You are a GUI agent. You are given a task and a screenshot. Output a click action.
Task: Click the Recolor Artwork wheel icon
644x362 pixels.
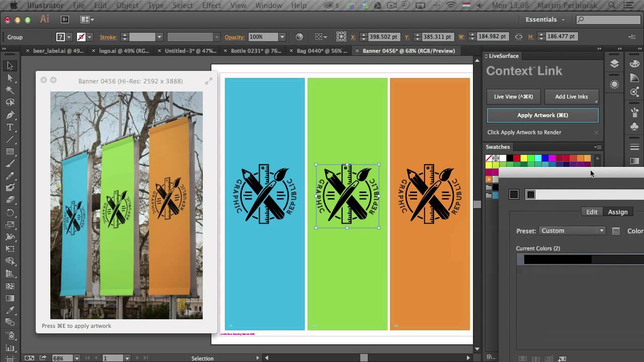(x=299, y=37)
